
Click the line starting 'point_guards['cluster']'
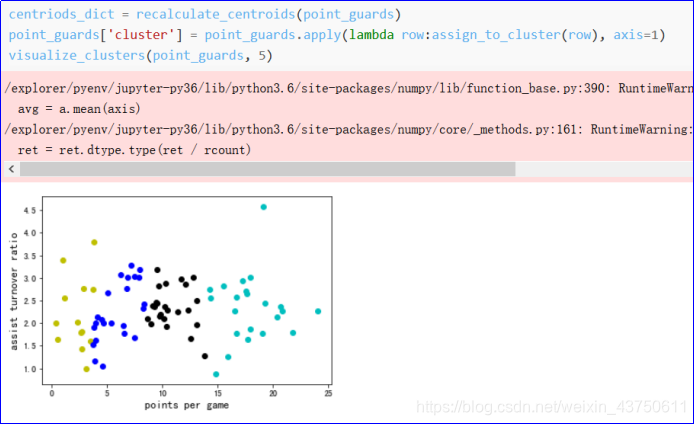tap(337, 35)
